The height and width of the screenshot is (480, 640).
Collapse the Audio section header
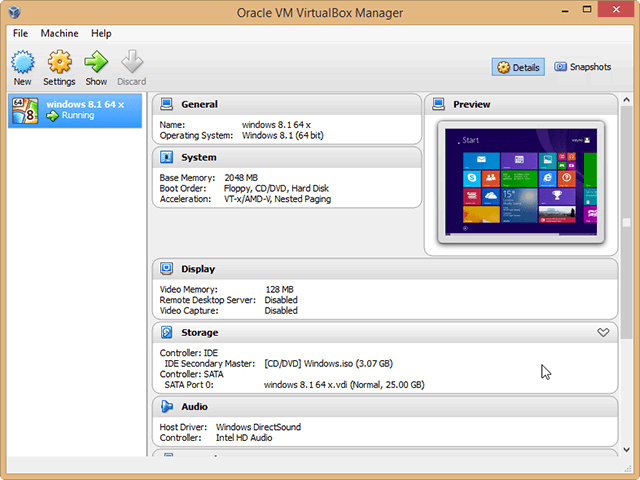tap(385, 407)
